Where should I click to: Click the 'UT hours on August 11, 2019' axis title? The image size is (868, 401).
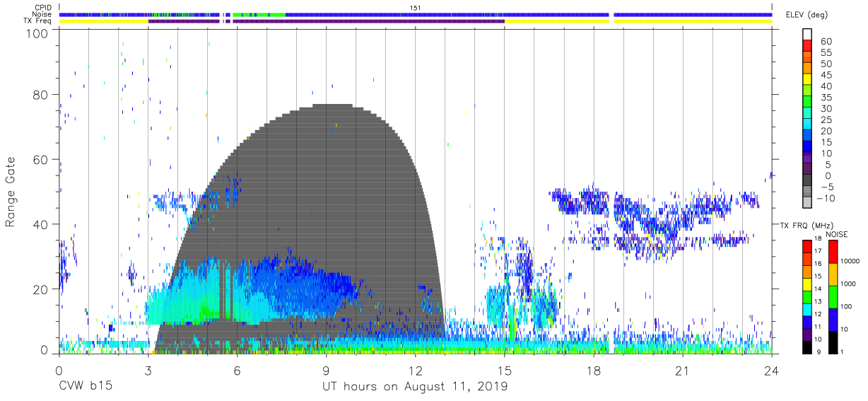click(415, 387)
